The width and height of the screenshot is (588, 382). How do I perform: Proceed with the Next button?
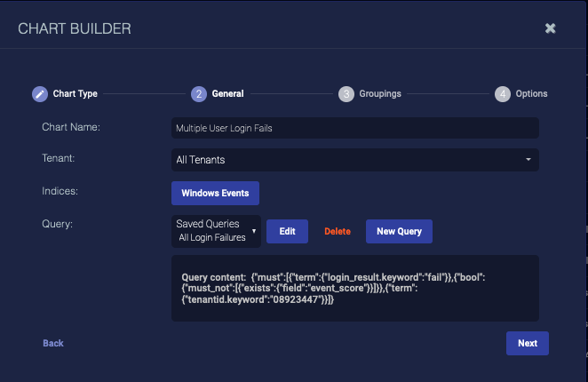528,343
